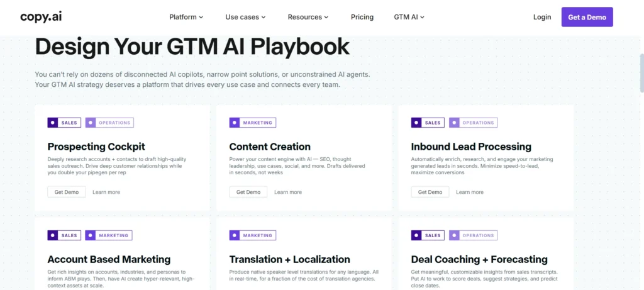
Task: Select SALES tag on Account Based Marketing card
Action: [65, 235]
